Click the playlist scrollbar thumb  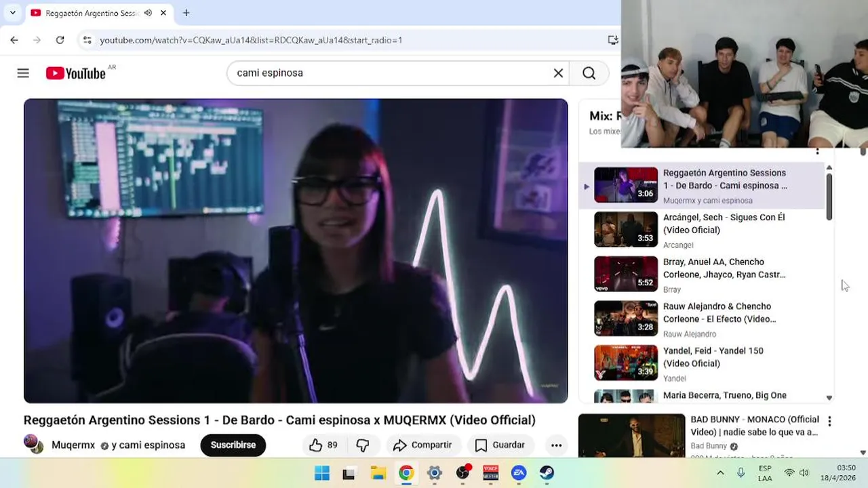click(829, 197)
